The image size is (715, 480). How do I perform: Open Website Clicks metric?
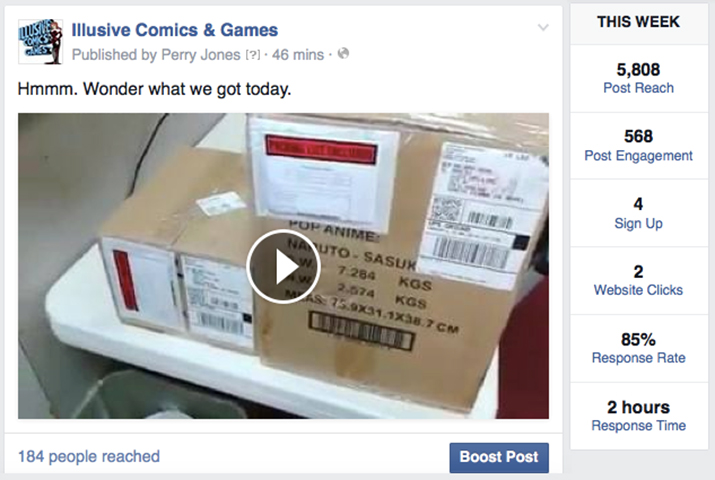[x=638, y=290]
